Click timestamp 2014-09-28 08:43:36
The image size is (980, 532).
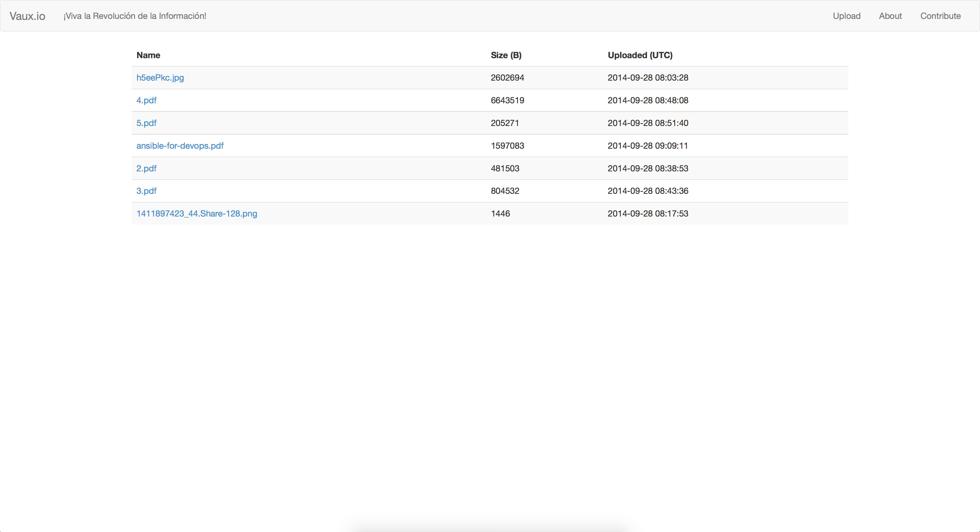[647, 191]
